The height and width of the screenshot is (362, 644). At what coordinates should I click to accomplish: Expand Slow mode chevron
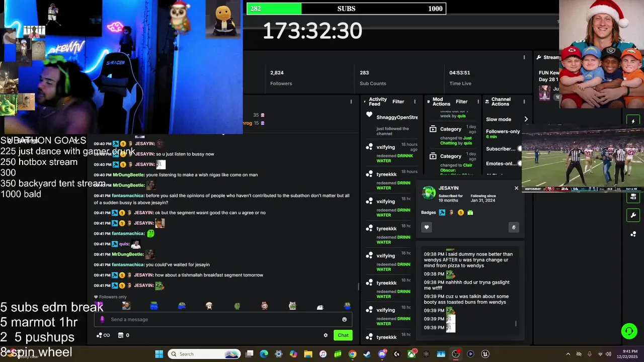pos(526,119)
